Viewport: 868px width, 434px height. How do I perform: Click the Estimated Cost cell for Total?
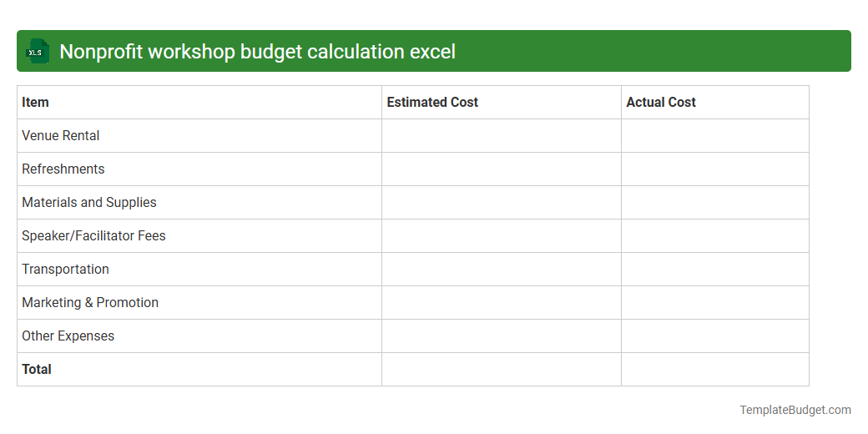(502, 369)
